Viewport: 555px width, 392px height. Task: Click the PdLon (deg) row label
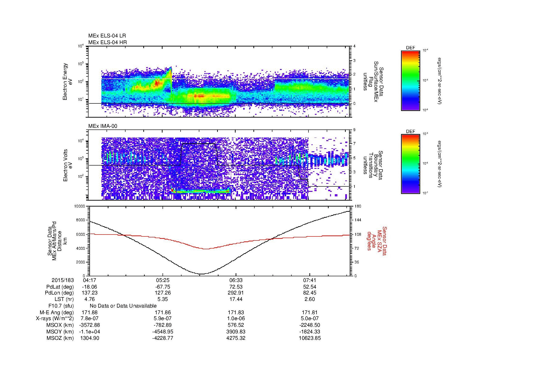pos(59,293)
